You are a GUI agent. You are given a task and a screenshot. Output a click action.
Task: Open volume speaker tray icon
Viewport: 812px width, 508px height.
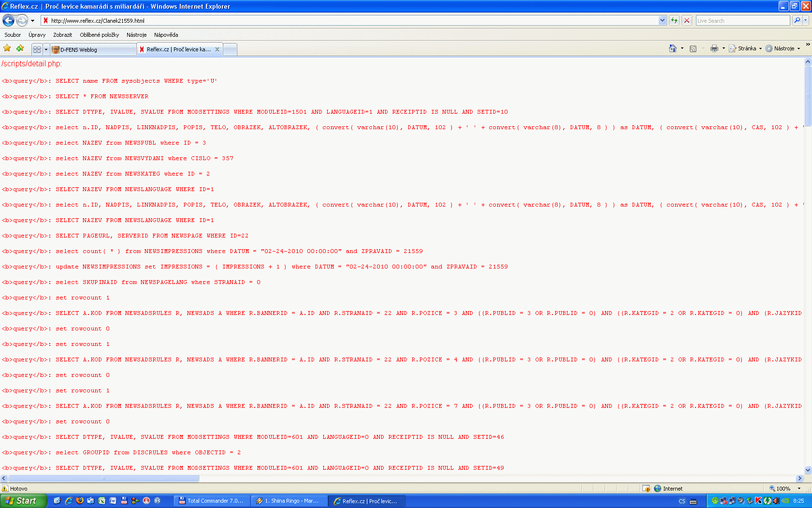click(776, 501)
